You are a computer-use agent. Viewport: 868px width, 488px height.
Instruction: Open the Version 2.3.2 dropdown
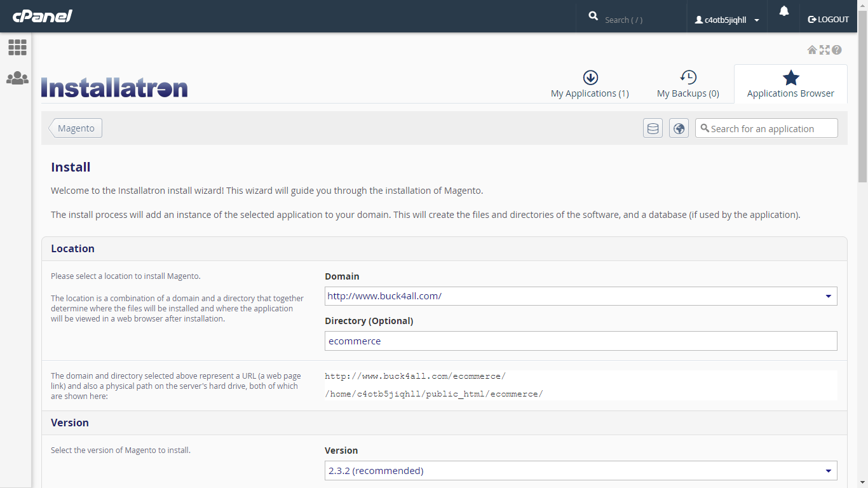[581, 471]
